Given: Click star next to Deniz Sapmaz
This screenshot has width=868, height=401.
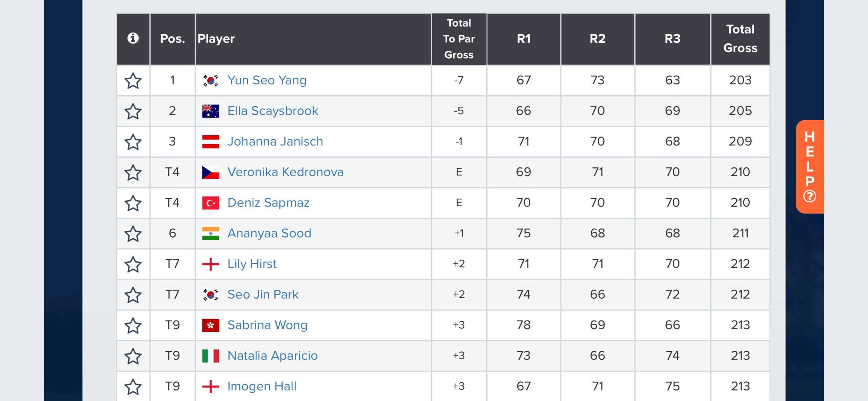Looking at the screenshot, I should click(133, 203).
